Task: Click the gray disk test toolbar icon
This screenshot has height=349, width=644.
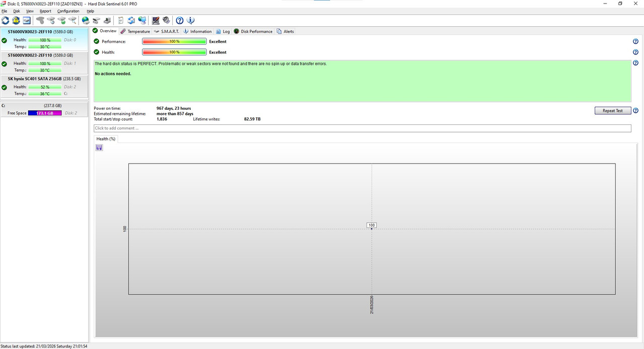Action: pyautogui.click(x=40, y=20)
